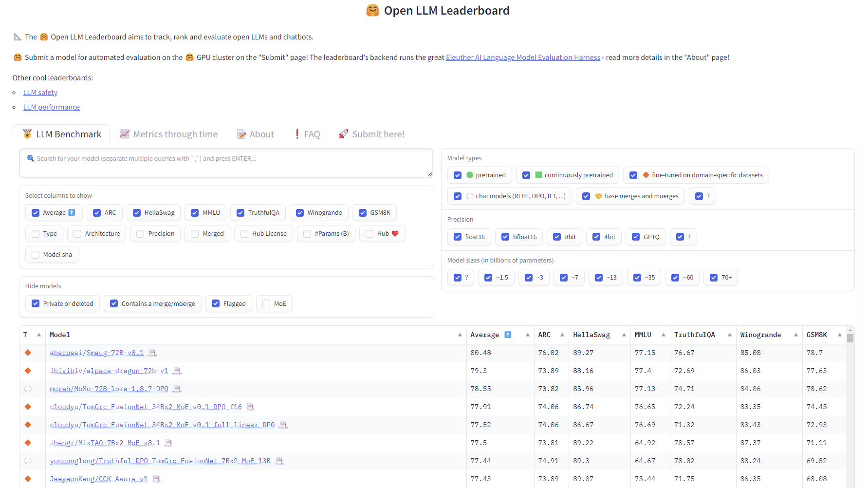Sort by the Winogrande column arrow
Screen dimensions: 868x488
[796, 335]
